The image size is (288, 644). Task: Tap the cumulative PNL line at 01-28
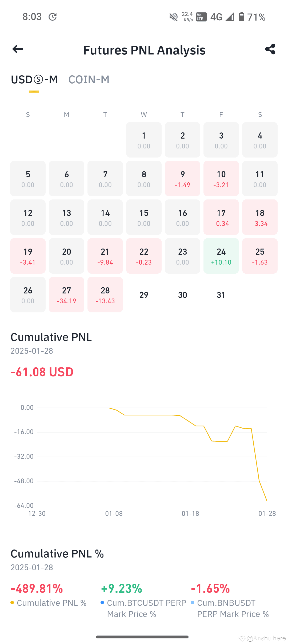[267, 501]
